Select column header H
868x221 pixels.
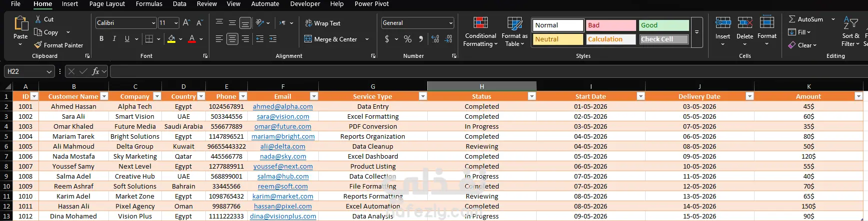tap(482, 86)
